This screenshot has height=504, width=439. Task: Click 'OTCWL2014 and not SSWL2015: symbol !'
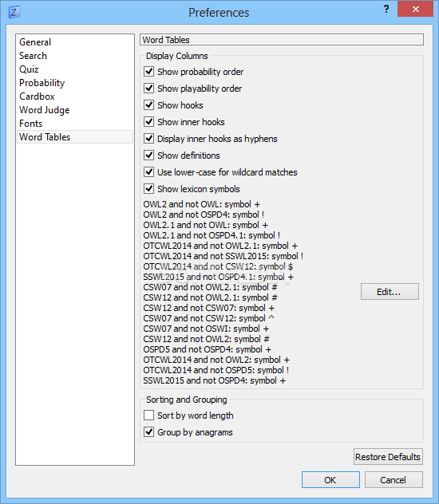(x=223, y=256)
